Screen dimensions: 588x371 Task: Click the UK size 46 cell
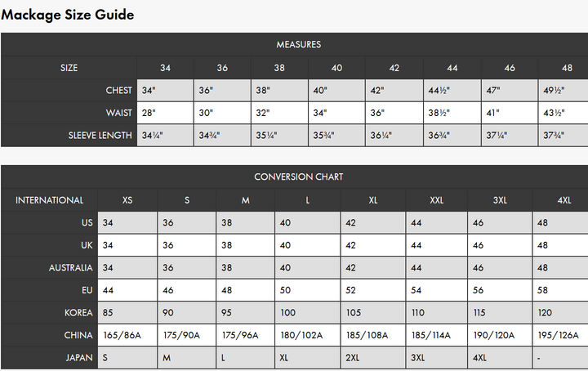[x=500, y=245]
